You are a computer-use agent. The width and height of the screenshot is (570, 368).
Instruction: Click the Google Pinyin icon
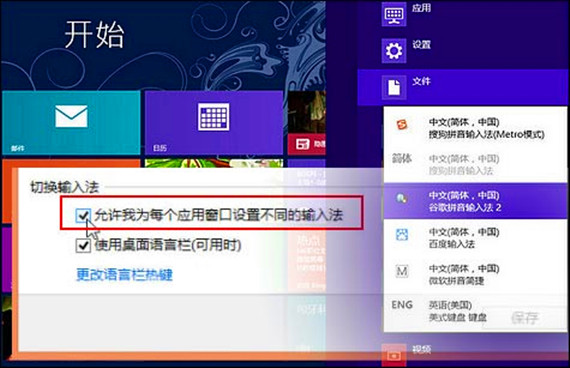[402, 198]
